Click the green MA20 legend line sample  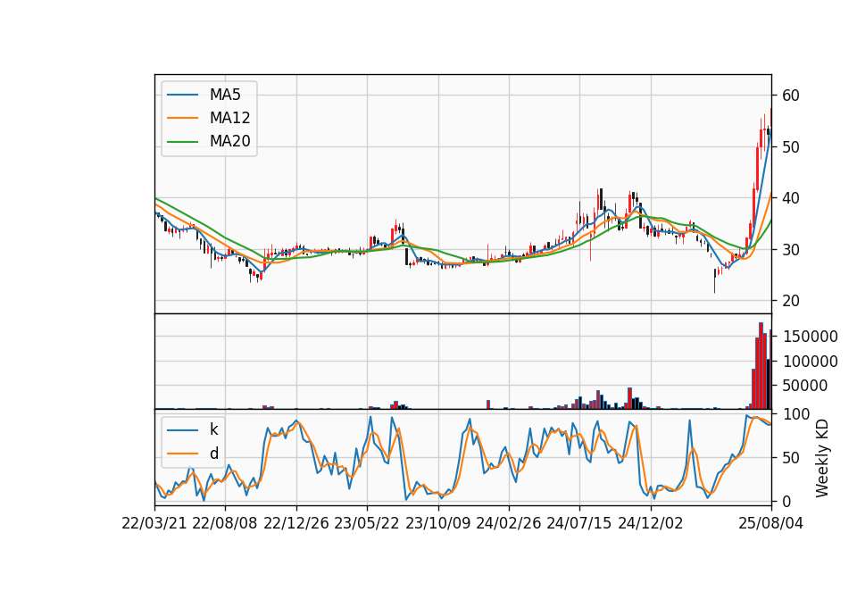point(182,141)
